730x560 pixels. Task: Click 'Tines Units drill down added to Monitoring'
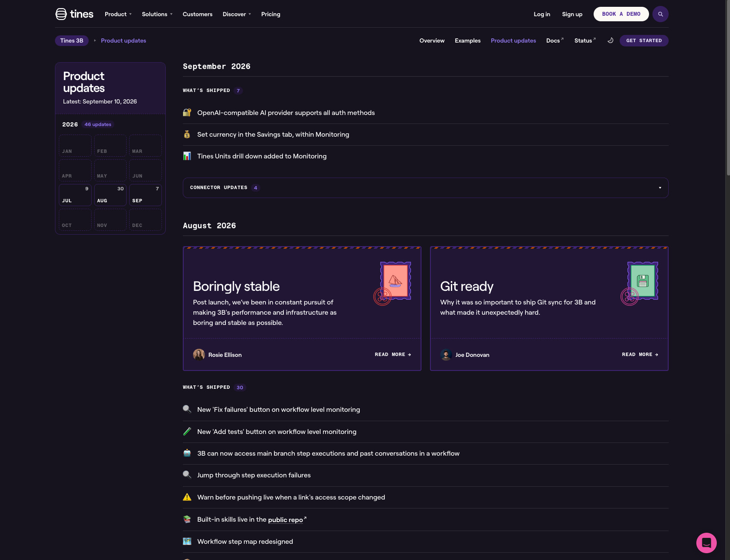262,156
